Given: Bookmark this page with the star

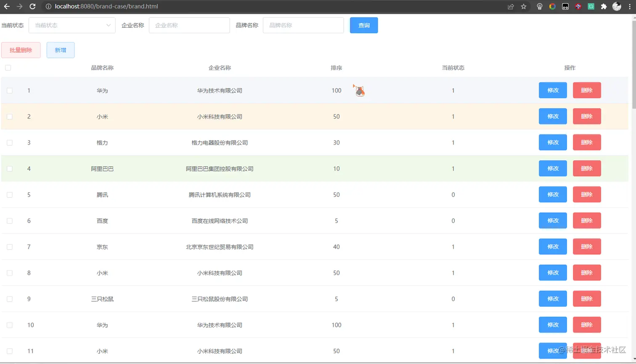Looking at the screenshot, I should click(x=524, y=6).
